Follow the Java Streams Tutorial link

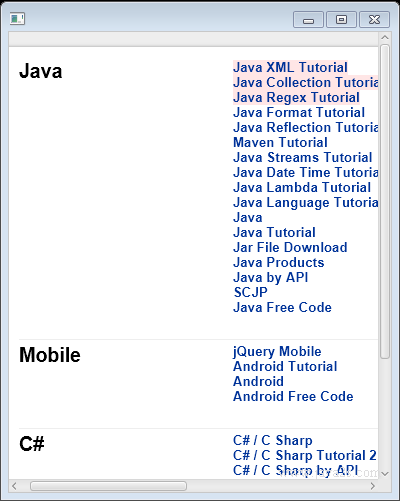[x=303, y=157]
